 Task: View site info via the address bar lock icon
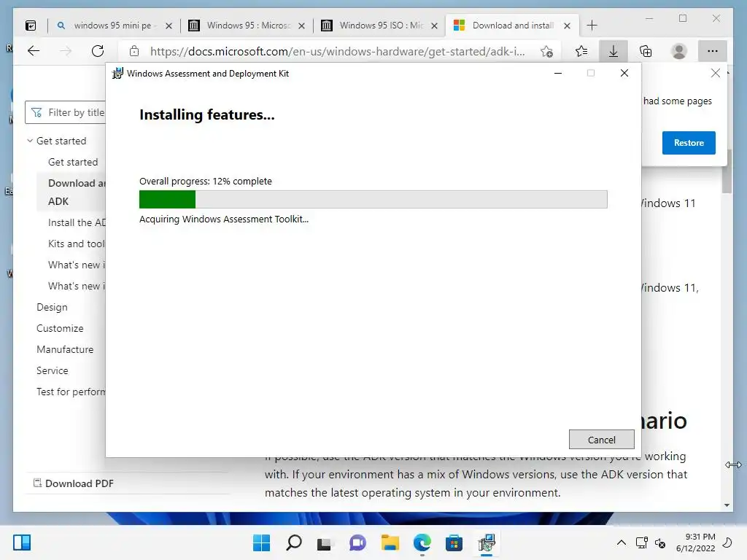tap(134, 51)
